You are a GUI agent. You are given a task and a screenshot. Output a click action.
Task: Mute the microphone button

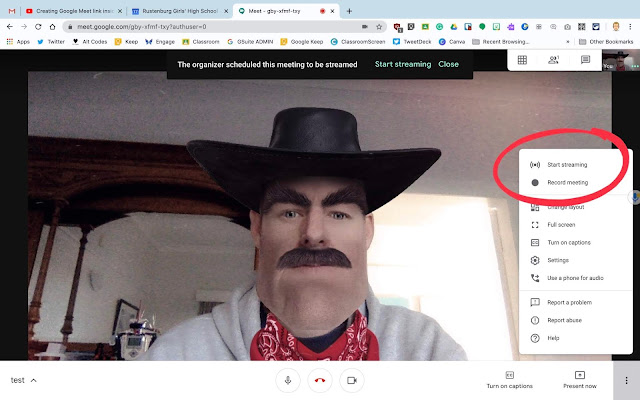coord(288,380)
